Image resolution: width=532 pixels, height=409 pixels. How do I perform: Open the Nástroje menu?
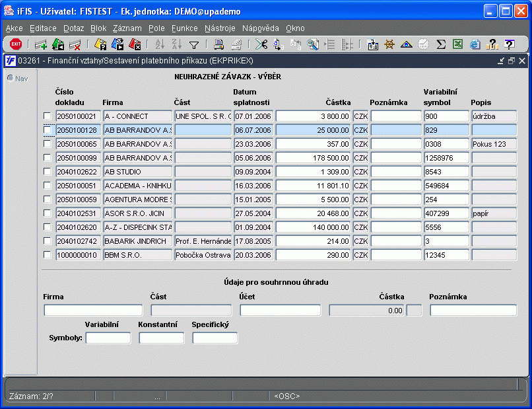click(220, 28)
